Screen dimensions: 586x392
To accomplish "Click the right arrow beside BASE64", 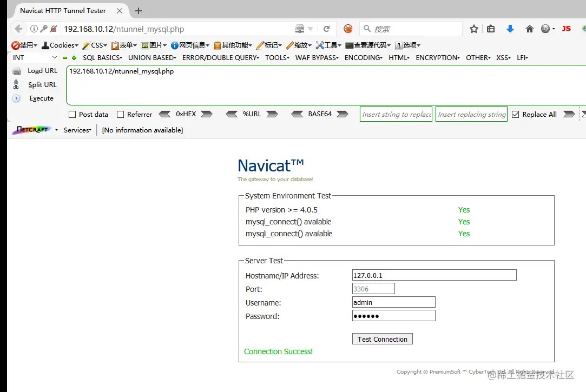I will coord(343,114).
